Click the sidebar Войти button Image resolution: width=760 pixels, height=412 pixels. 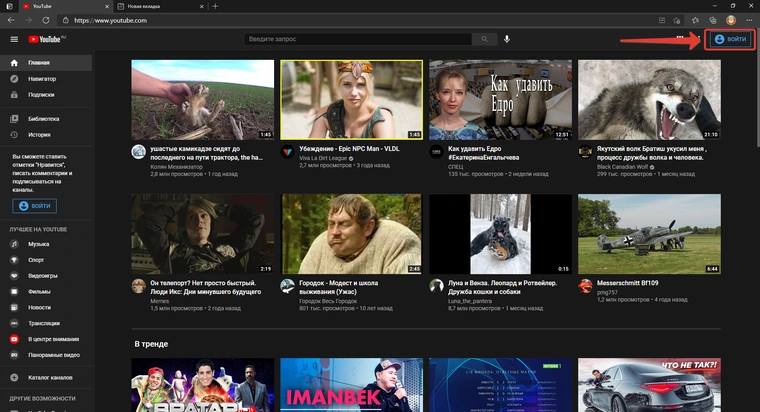[35, 206]
